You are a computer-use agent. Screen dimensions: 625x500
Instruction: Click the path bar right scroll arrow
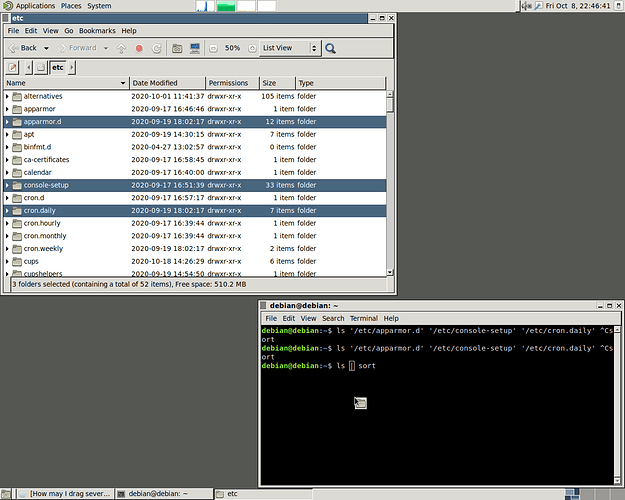pos(72,67)
